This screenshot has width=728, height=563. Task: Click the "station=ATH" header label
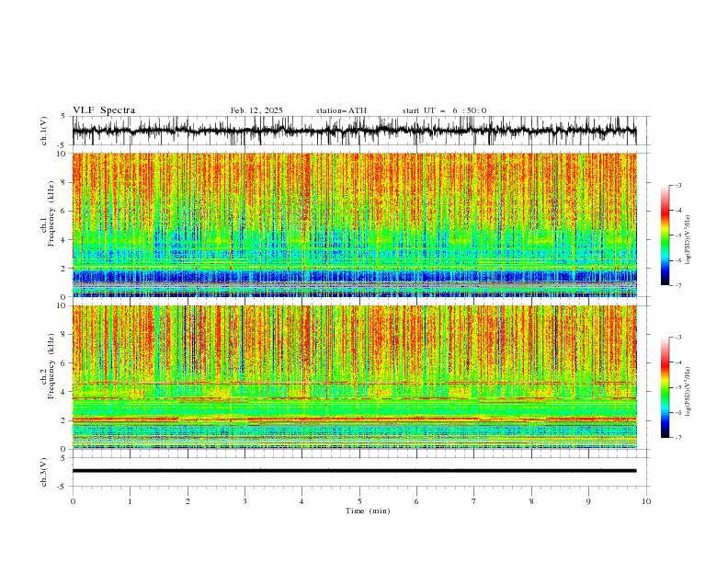[x=341, y=110]
